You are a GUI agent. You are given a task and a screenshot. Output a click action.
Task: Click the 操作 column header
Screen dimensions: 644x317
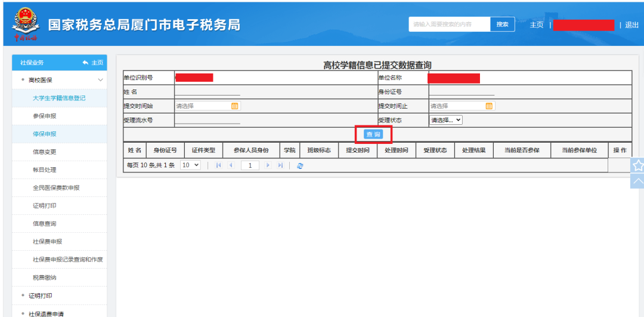pyautogui.click(x=620, y=150)
